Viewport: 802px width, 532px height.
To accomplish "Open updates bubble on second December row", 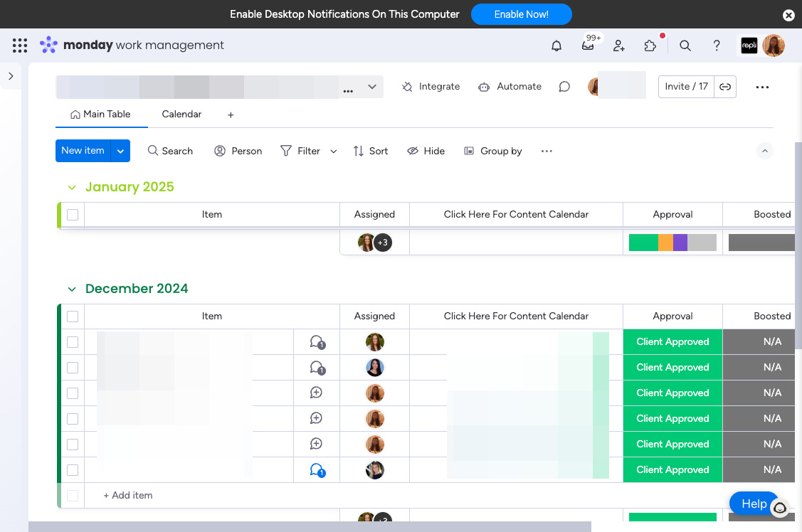I will tap(317, 368).
